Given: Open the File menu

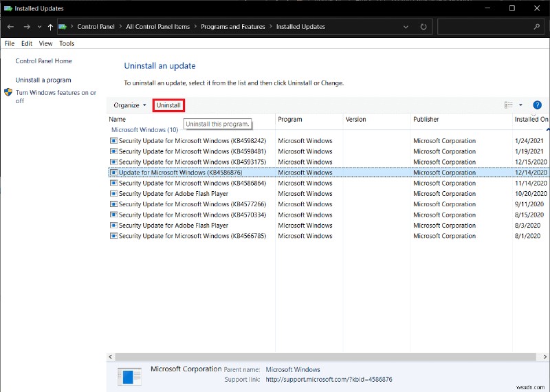Looking at the screenshot, I should click(10, 43).
